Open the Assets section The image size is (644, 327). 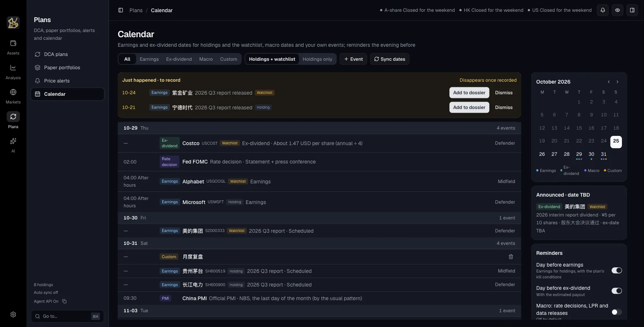[13, 48]
